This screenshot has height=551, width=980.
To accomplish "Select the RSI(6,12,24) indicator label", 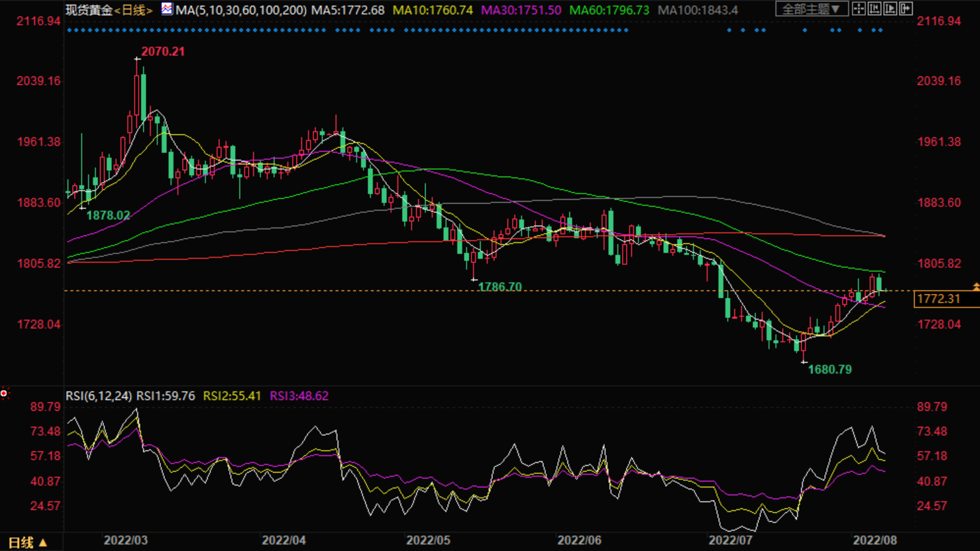I will pos(98,396).
